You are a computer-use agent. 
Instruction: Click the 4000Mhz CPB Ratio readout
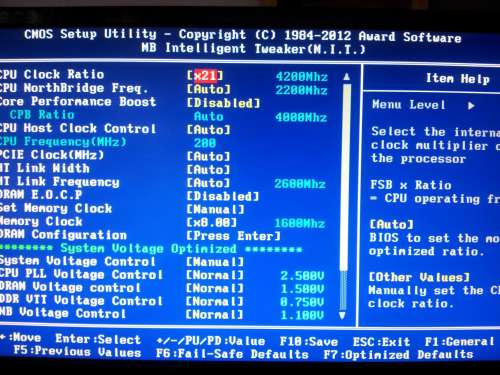coord(301,117)
